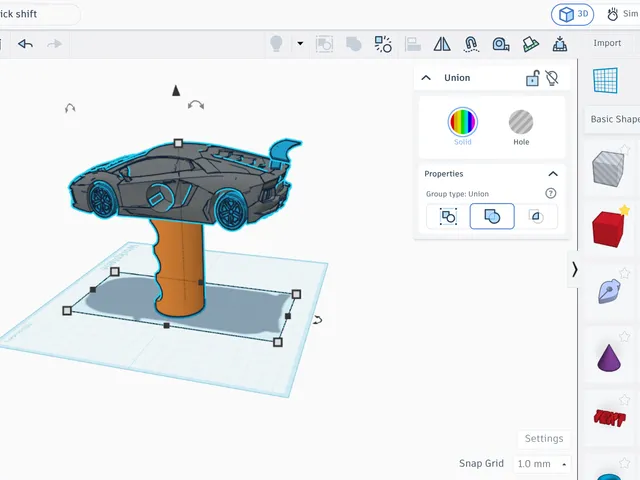The width and height of the screenshot is (640, 480).
Task: Collapse the Properties section chevron
Action: click(x=553, y=174)
